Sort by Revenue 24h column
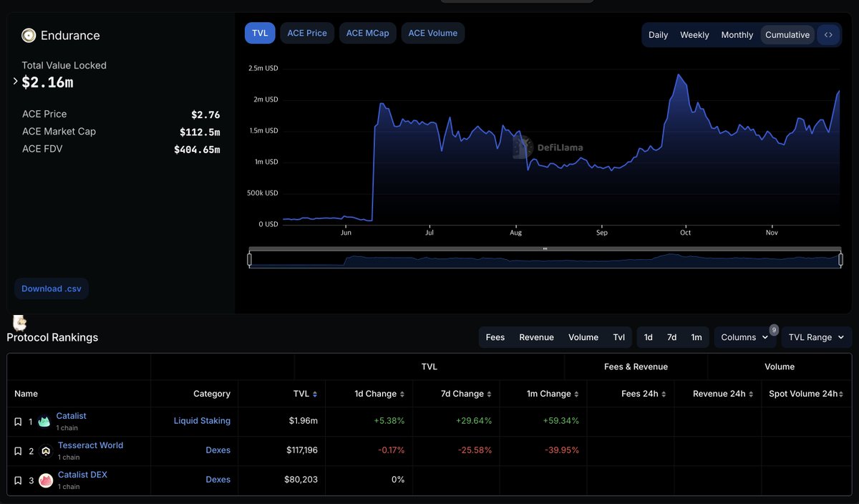Viewport: 859px width, 504px height. (751, 394)
